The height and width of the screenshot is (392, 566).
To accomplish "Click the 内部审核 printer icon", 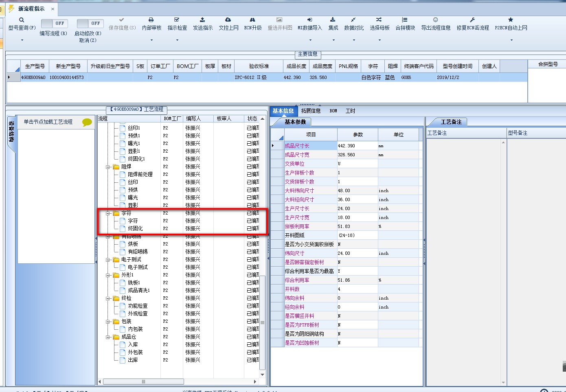I will pyautogui.click(x=151, y=20).
